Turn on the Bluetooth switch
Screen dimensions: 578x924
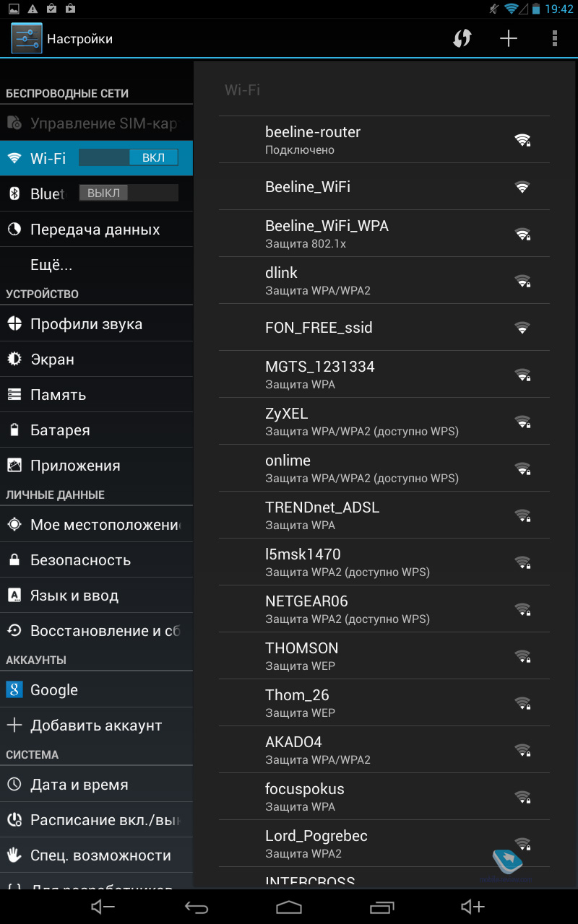tap(128, 193)
